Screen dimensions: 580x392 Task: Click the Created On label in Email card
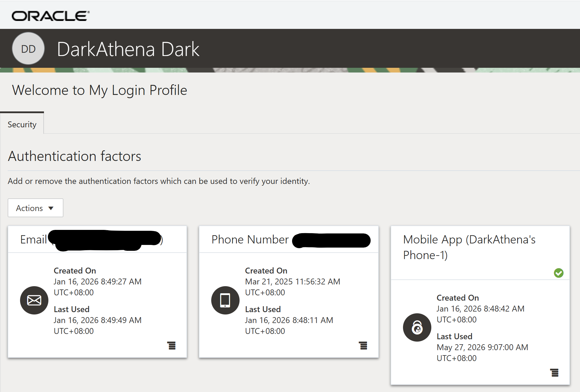pos(75,271)
